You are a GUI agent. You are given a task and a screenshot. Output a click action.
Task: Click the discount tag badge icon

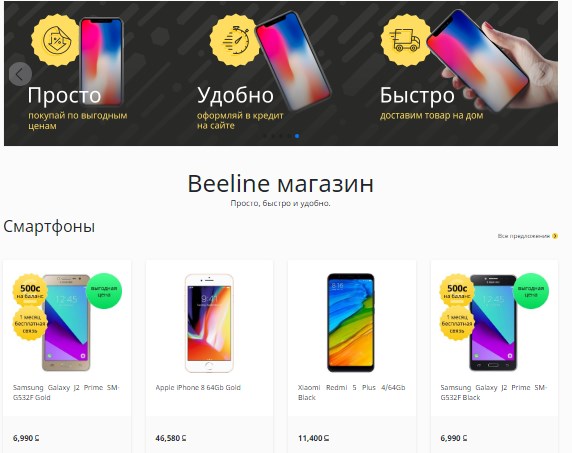[56, 40]
